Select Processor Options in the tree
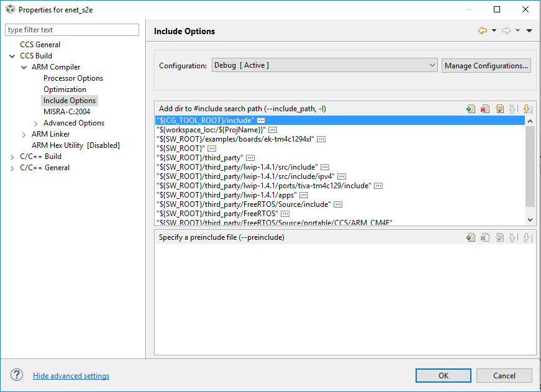Viewport: 541px width, 392px height. click(x=73, y=78)
